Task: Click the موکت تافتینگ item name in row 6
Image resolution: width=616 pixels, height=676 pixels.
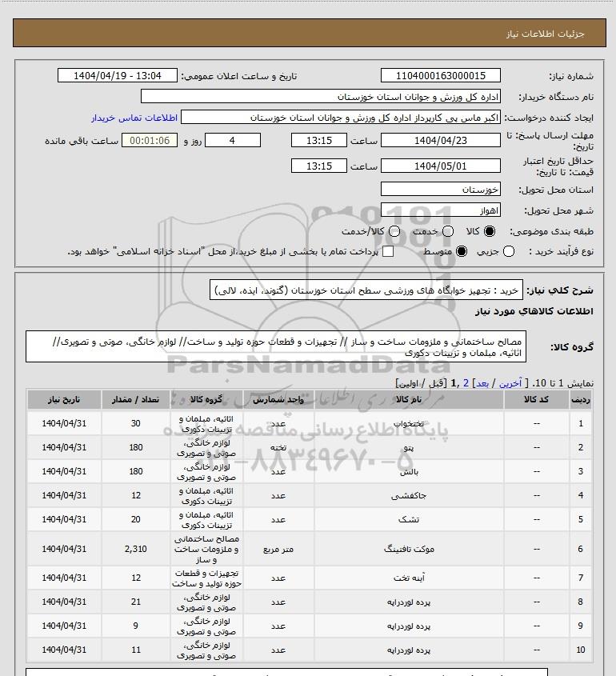Action: [409, 549]
